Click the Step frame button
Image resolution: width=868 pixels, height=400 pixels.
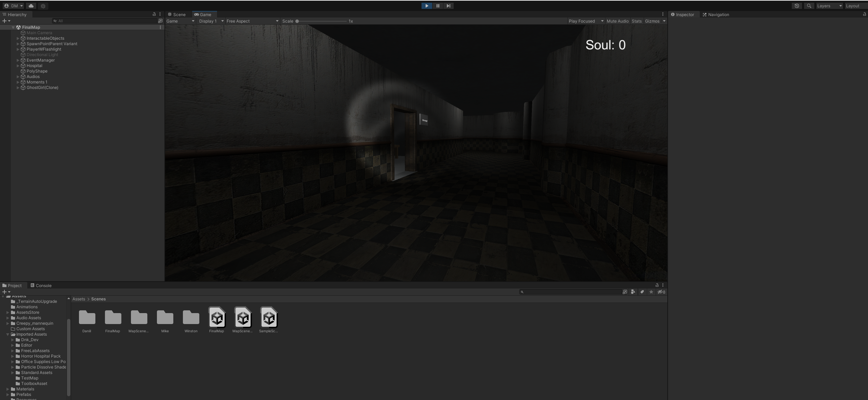pos(449,6)
